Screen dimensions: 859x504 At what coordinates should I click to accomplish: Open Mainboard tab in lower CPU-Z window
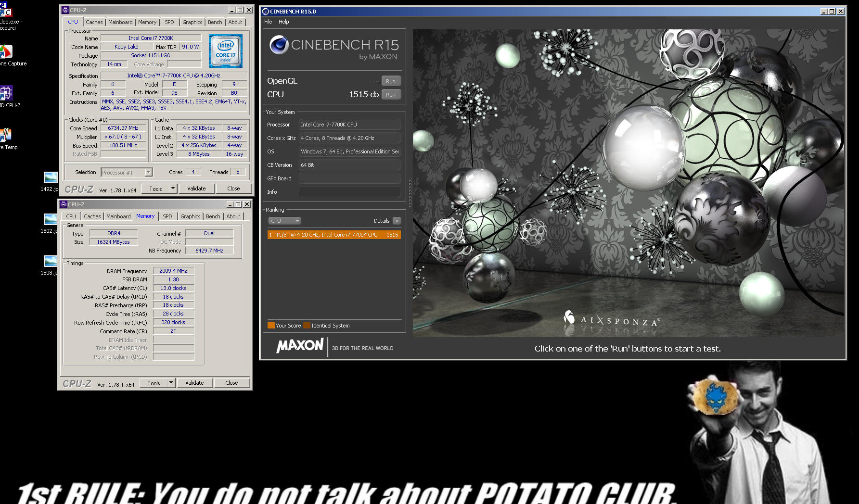tap(118, 216)
